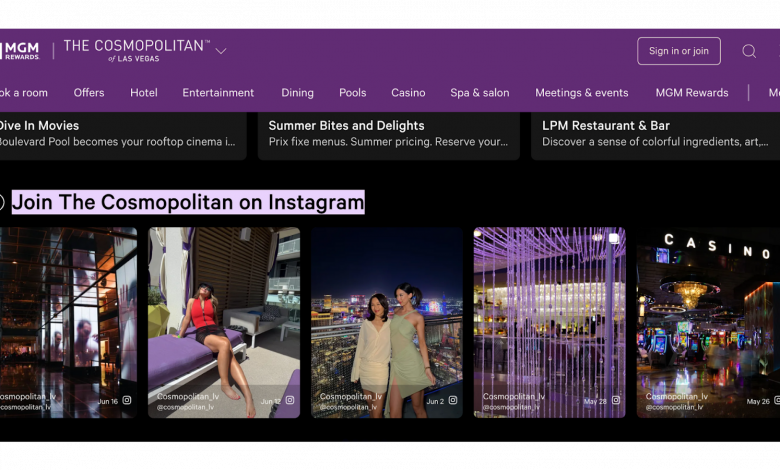Click the Jun 12 date label
780x470 pixels.
[x=271, y=401]
